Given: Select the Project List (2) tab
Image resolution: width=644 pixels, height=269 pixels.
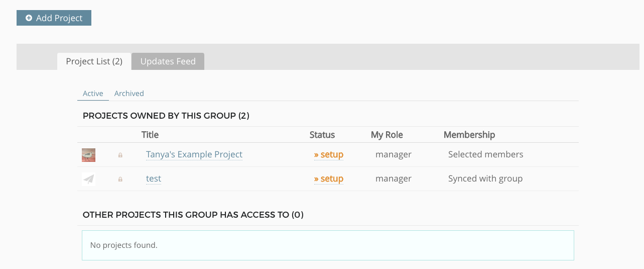Looking at the screenshot, I should pyautogui.click(x=94, y=61).
